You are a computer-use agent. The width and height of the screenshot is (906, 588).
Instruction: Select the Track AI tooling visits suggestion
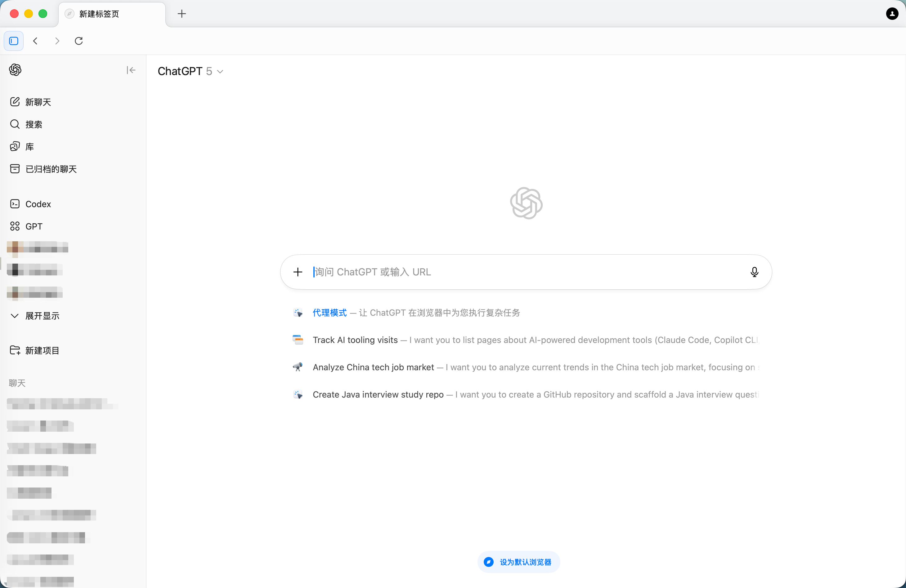[x=355, y=340]
